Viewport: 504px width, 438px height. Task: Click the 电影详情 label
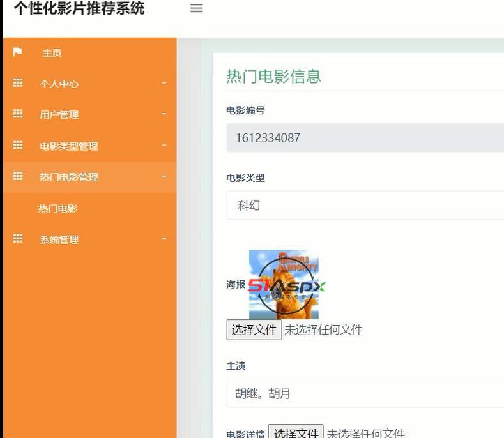pyautogui.click(x=245, y=434)
